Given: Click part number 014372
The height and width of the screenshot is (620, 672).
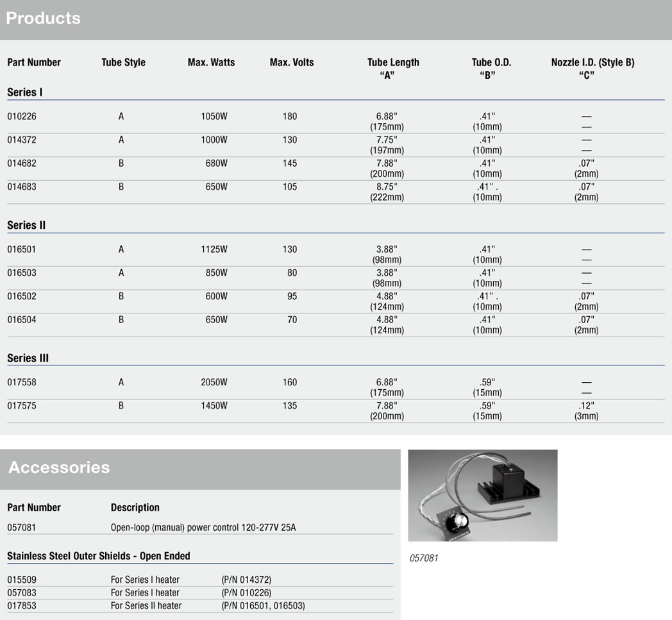Looking at the screenshot, I should [22, 140].
